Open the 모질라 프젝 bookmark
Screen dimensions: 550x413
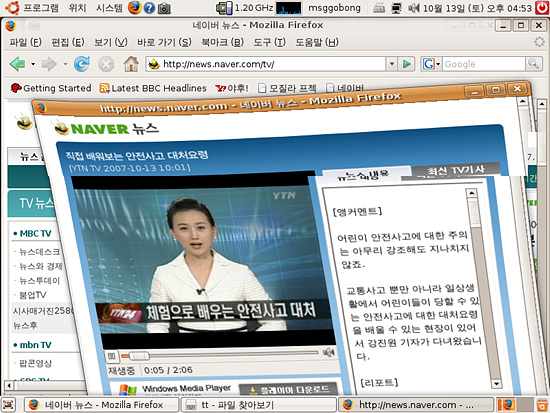(287, 88)
